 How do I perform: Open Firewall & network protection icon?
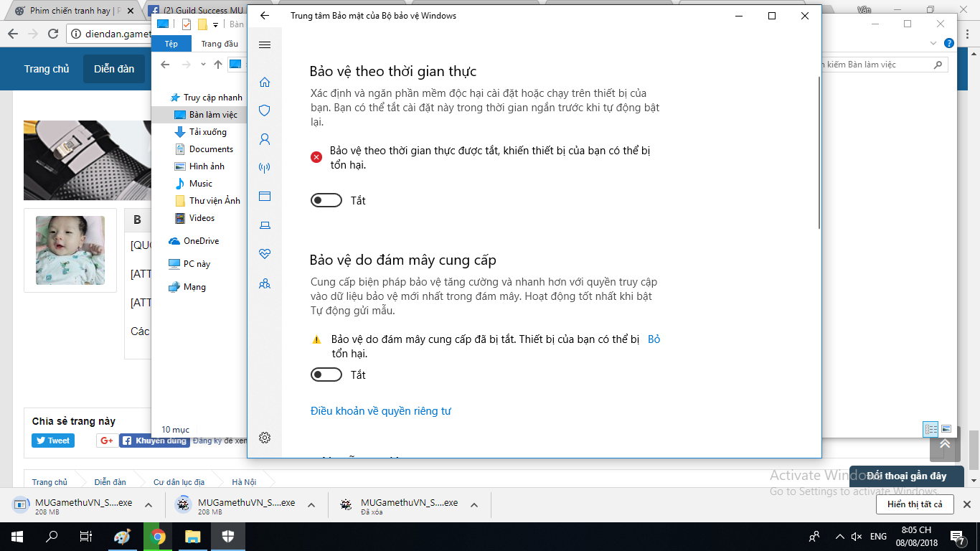265,168
